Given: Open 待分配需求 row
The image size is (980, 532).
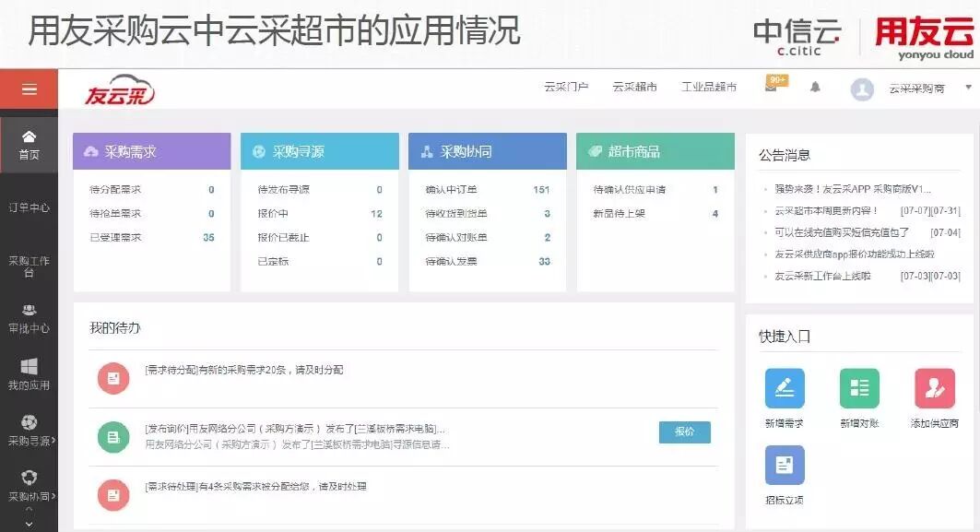Looking at the screenshot, I should point(152,189).
